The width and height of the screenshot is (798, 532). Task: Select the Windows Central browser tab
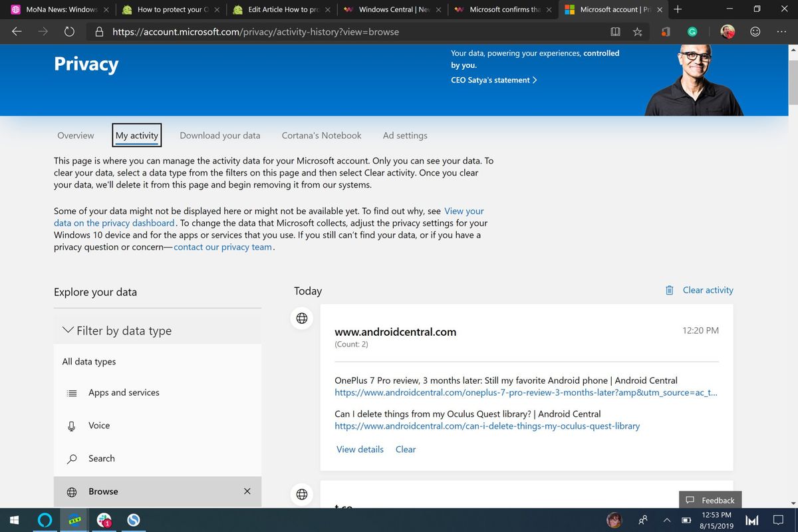[392, 9]
